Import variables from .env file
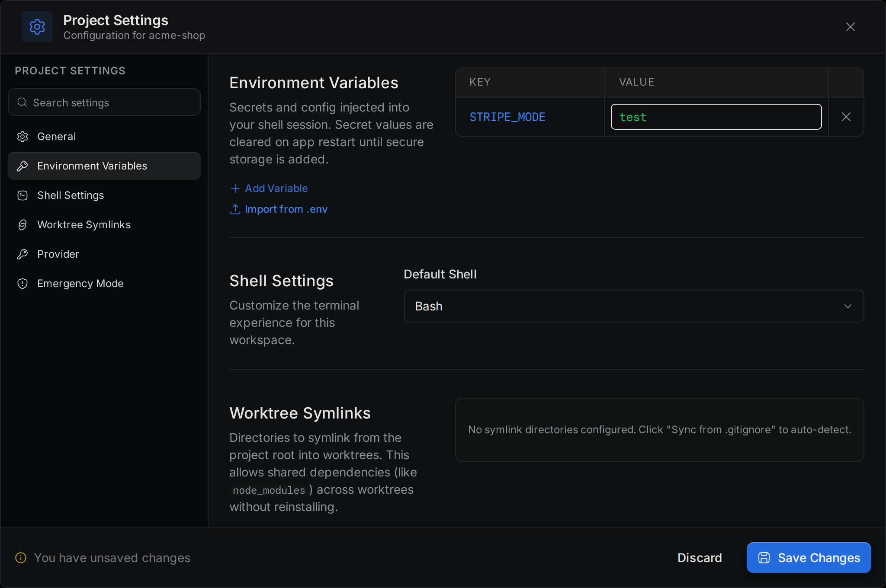The width and height of the screenshot is (886, 588). click(279, 209)
